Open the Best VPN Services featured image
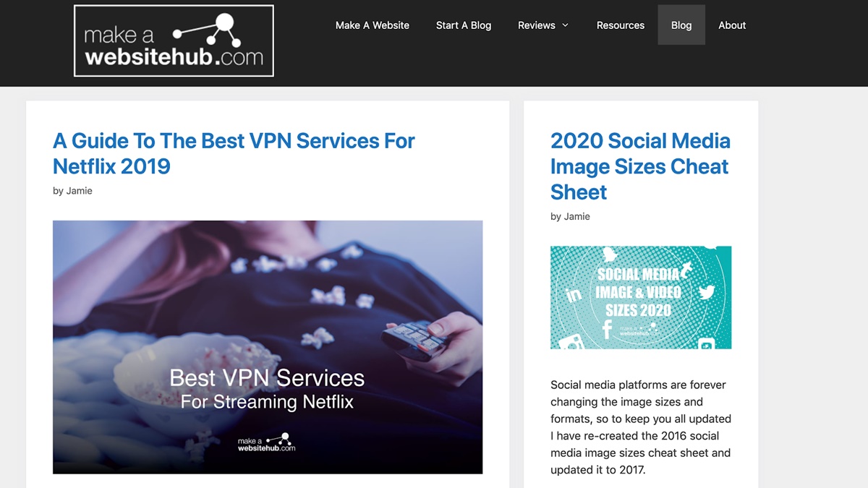Image resolution: width=868 pixels, height=488 pixels. [268, 347]
